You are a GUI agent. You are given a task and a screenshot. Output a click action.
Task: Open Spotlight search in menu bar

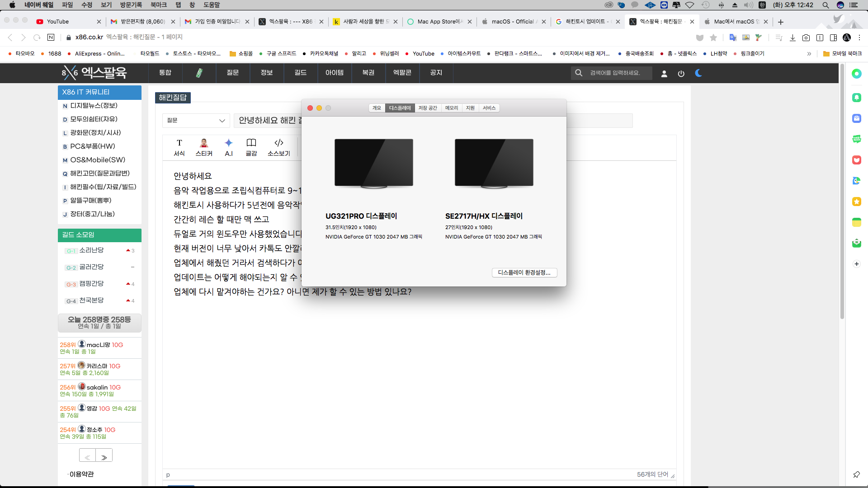click(x=826, y=5)
